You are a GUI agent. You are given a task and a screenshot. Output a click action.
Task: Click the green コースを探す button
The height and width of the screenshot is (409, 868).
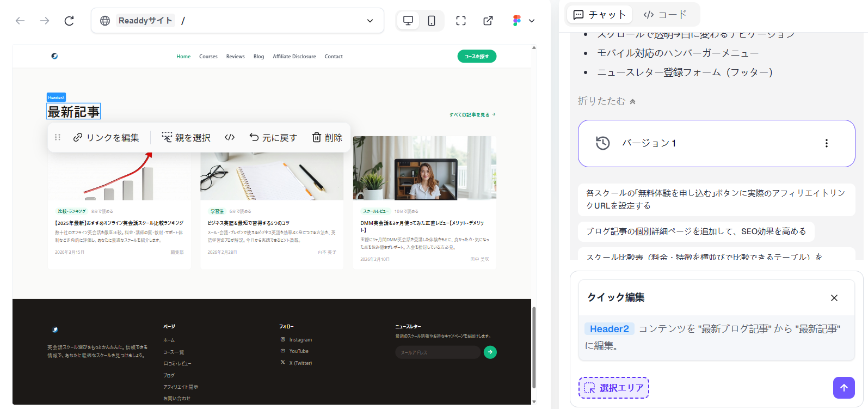[477, 56]
